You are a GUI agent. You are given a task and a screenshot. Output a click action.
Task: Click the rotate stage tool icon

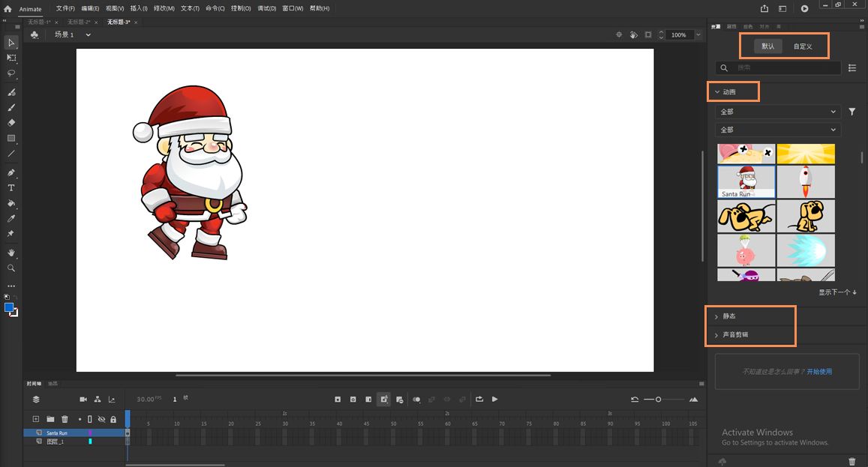[x=634, y=35]
